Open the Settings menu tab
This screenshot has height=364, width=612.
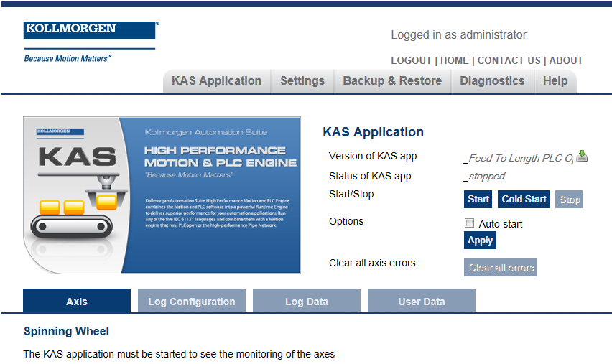[302, 80]
